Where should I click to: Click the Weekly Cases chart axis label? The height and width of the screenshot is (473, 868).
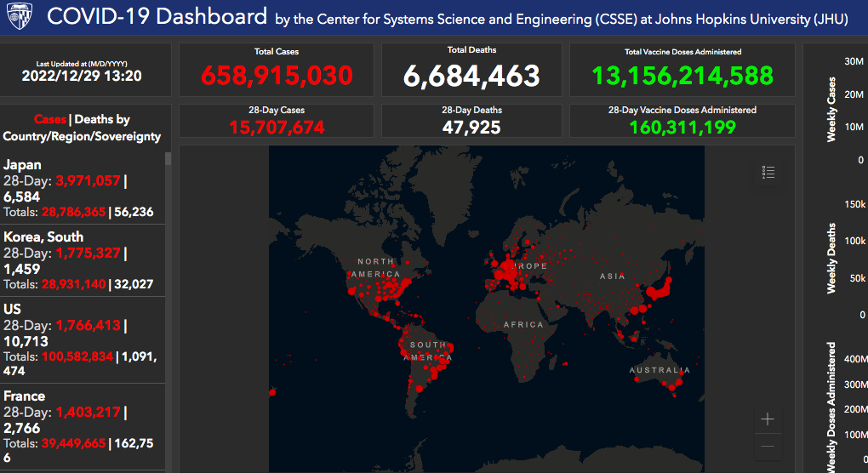(x=831, y=110)
